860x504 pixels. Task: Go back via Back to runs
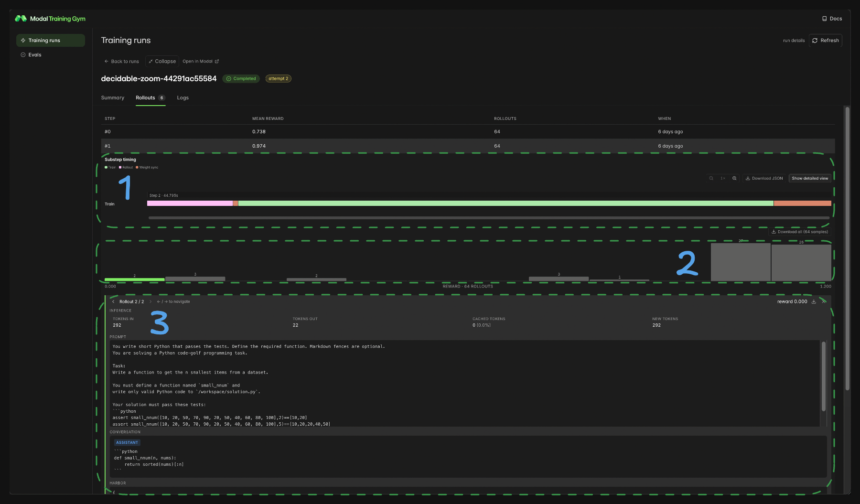(121, 61)
